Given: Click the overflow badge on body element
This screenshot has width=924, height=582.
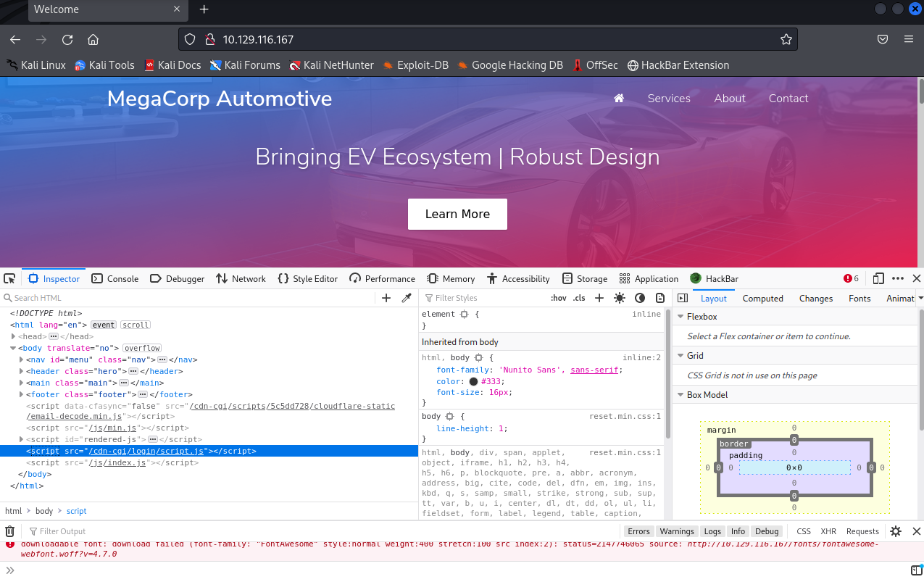Looking at the screenshot, I should [142, 348].
